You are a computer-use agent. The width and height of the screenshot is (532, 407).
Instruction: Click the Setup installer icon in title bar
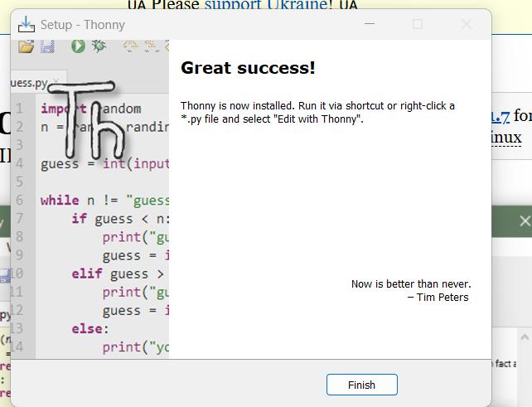point(27,24)
